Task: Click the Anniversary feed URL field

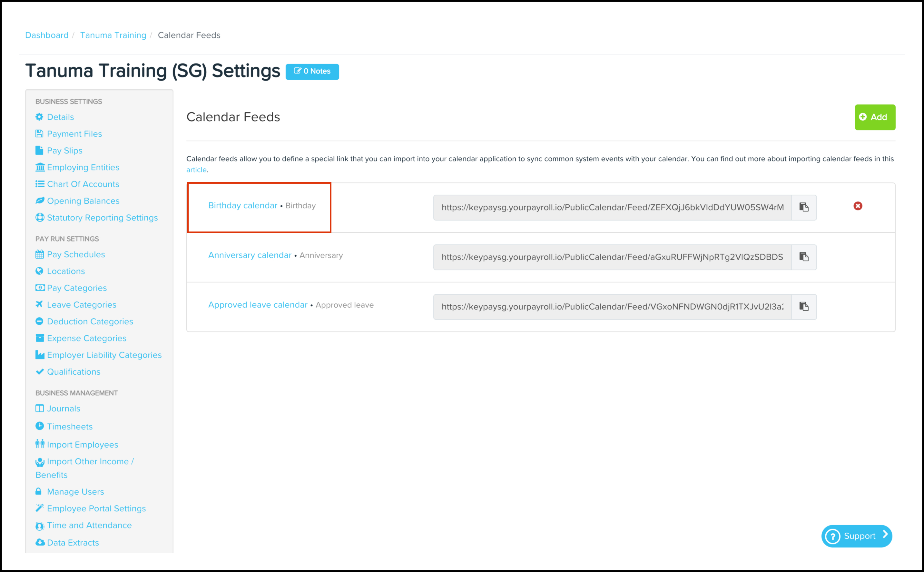Action: click(612, 257)
